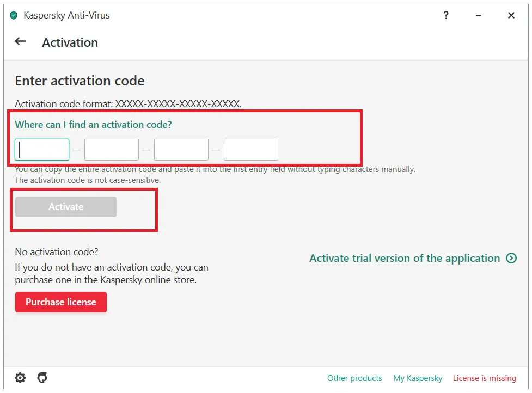Click the Kaspersky shield logo icon
The width and height of the screenshot is (532, 393).
(x=14, y=16)
